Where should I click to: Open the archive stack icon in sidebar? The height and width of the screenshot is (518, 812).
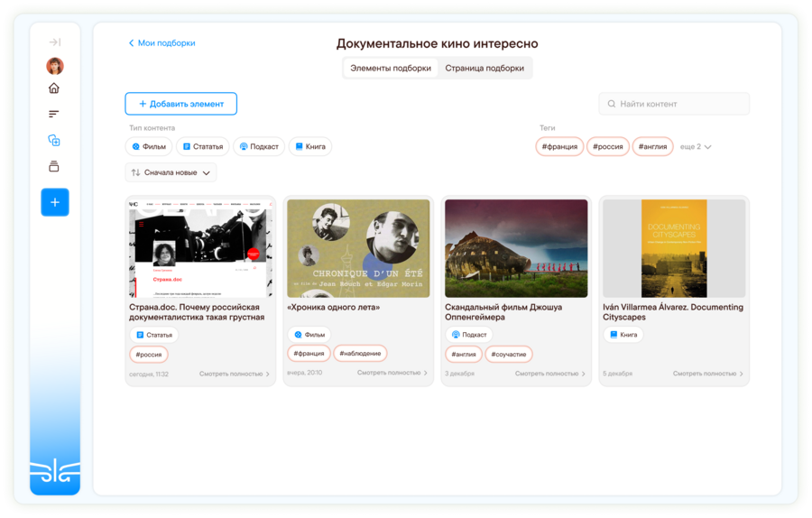point(54,166)
